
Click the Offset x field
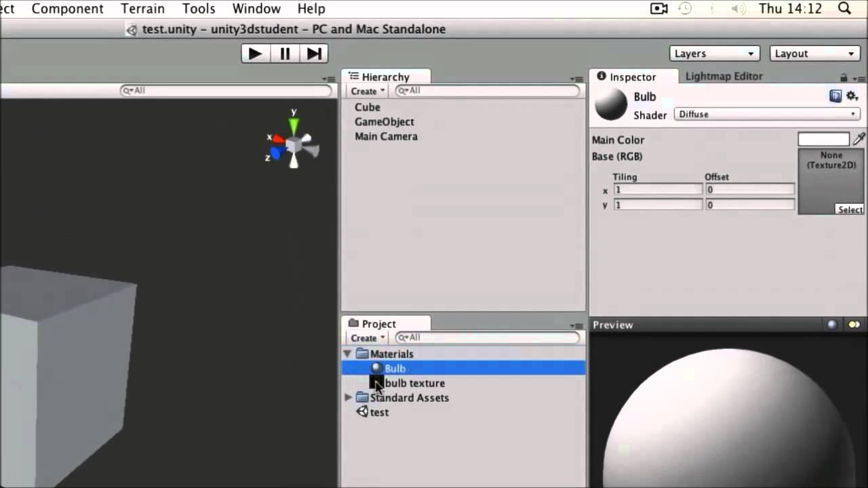point(750,190)
